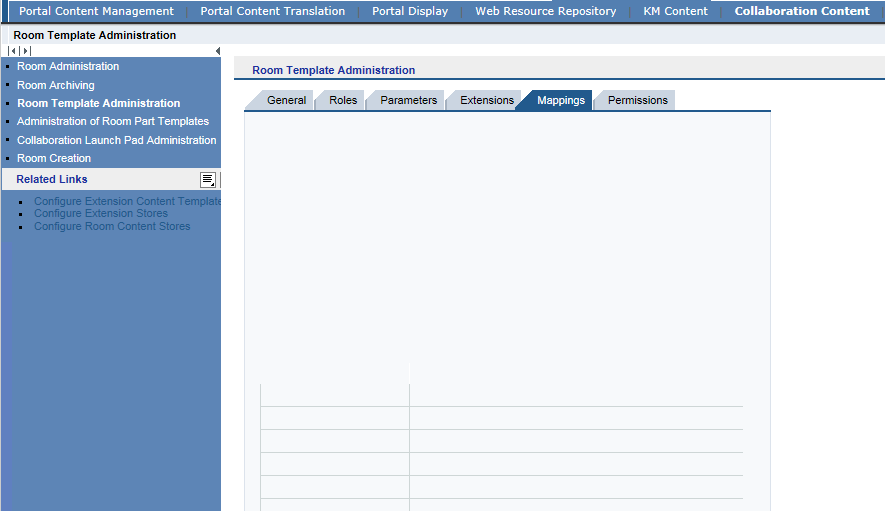Click Configure Extension Content Template link
Image resolution: width=885 pixels, height=511 pixels.
click(x=127, y=201)
